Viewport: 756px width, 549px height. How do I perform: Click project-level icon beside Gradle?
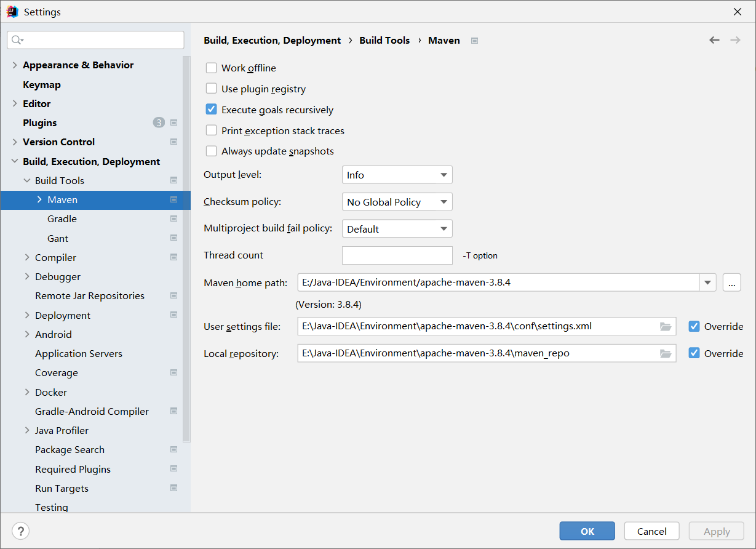tap(174, 218)
